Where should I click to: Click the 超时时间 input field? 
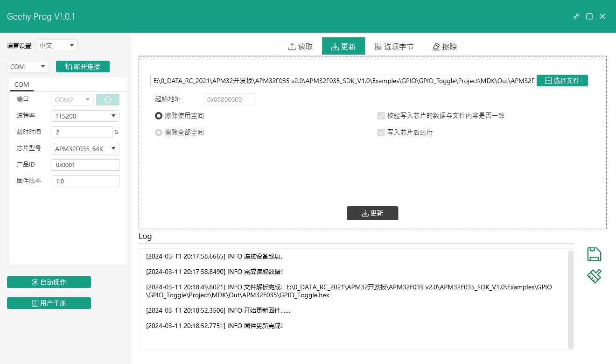click(82, 132)
